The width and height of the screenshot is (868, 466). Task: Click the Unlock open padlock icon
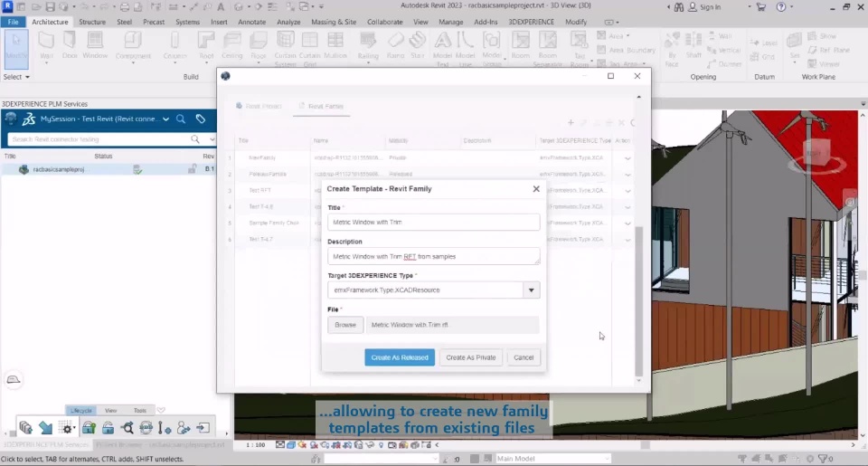click(108, 428)
